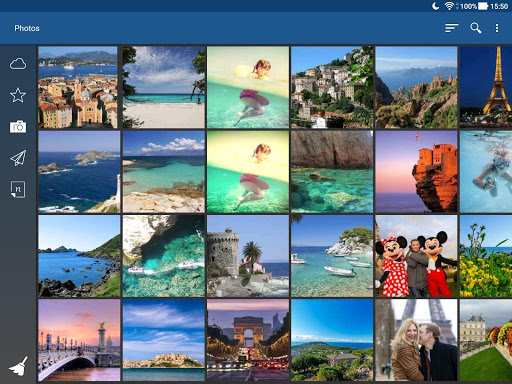Image resolution: width=512 pixels, height=384 pixels.
Task: Open the sort options icon
Action: tap(452, 28)
